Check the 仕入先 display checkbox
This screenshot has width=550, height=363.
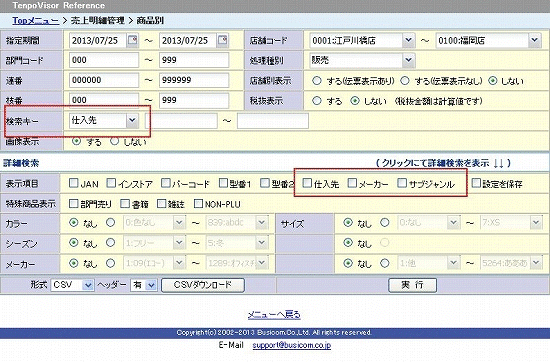click(307, 183)
